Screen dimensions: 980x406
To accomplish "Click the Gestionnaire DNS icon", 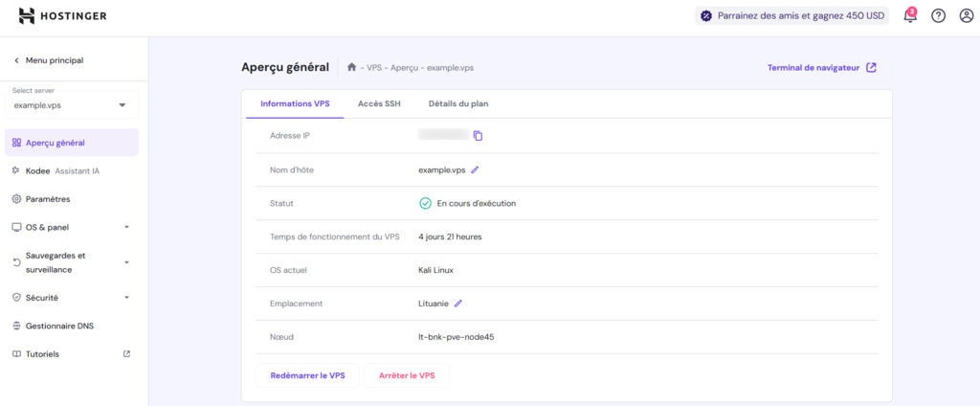I will click(17, 326).
